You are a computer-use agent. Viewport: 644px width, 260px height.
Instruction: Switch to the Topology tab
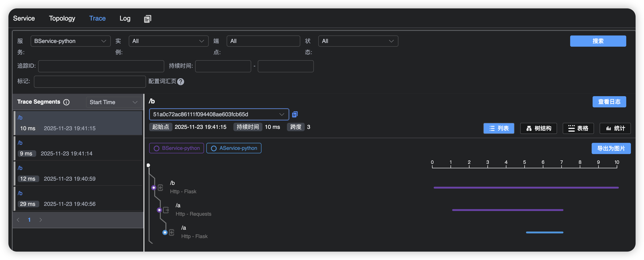(x=62, y=18)
